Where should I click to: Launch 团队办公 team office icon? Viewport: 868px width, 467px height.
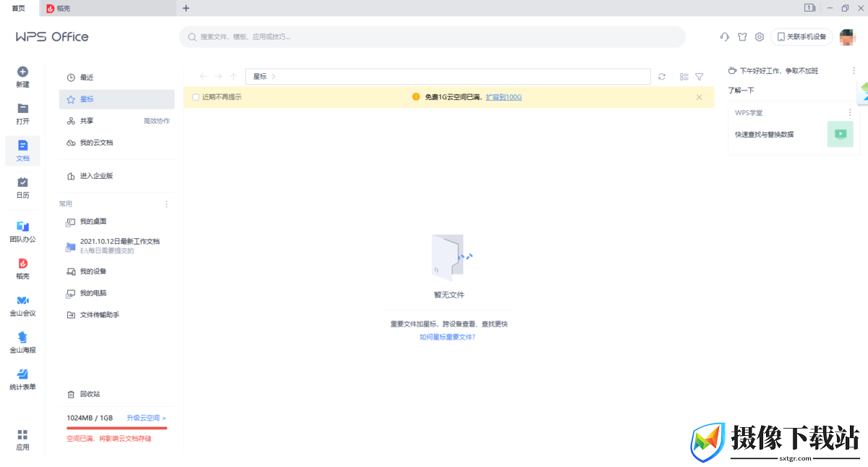(22, 227)
